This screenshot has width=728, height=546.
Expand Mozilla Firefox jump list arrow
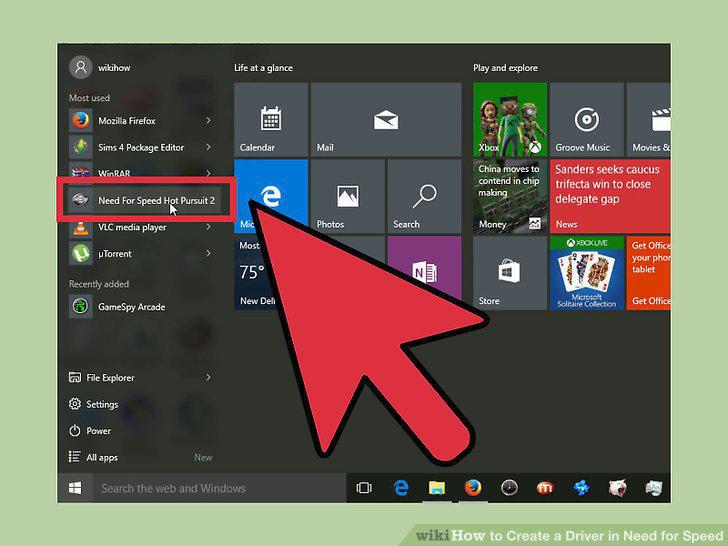[208, 121]
